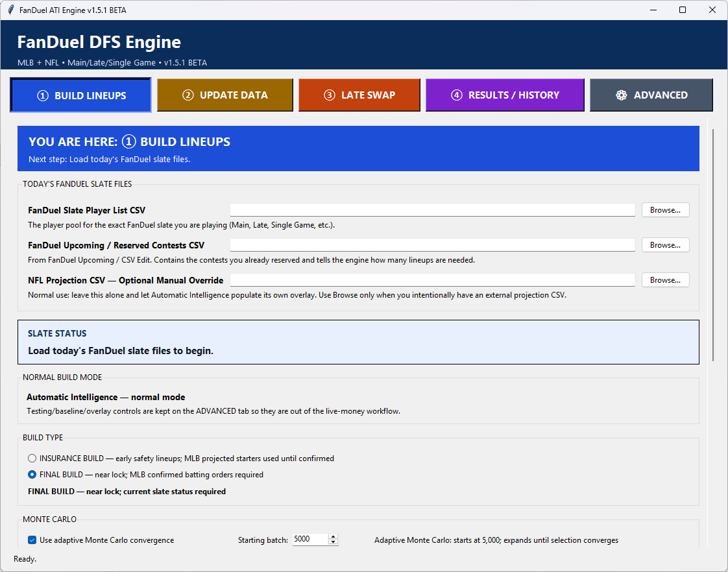Click the Slate Player List CSV path field
This screenshot has height=572, width=728.
(x=433, y=210)
